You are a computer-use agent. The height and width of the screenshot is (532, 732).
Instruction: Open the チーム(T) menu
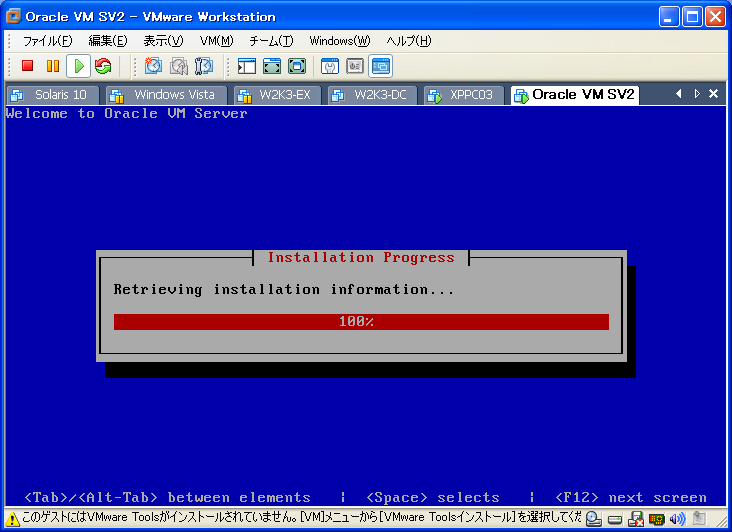(271, 41)
